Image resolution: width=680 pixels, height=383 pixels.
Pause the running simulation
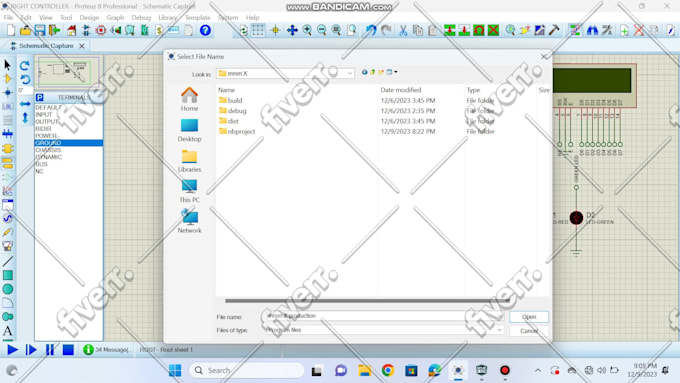[50, 350]
